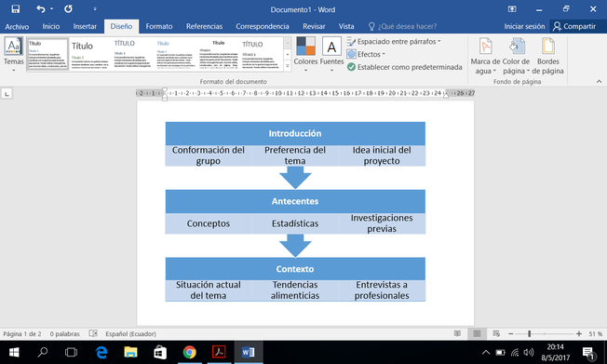Screen dimensions: 607x364
Task: Click the volume icon in system tray
Action: [x=529, y=353]
